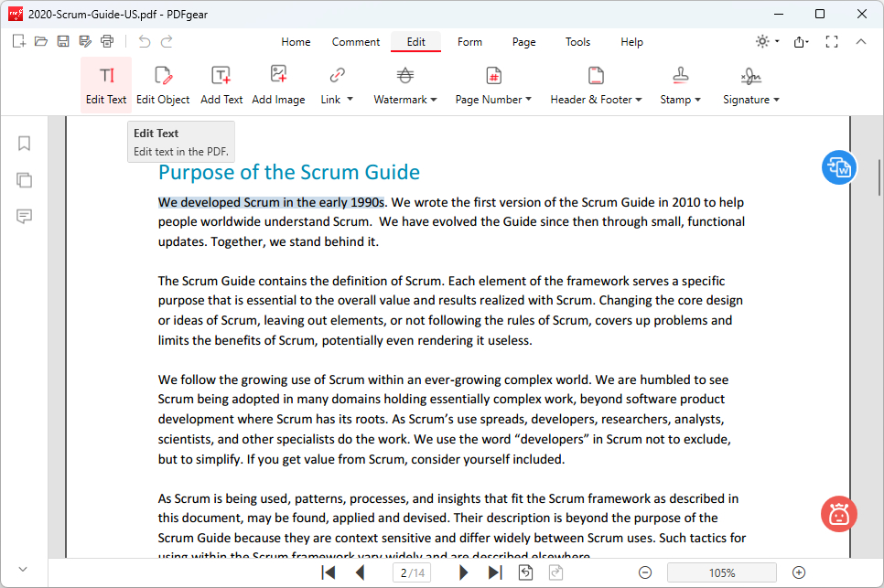Toggle the Edit Text mode
Image resolution: width=884 pixels, height=588 pixels.
click(106, 84)
